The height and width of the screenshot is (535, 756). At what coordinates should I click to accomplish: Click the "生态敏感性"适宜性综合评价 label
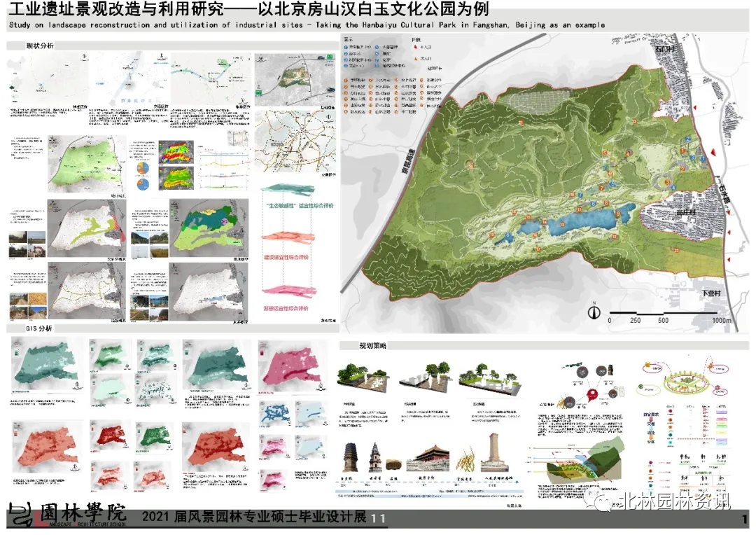(x=299, y=205)
